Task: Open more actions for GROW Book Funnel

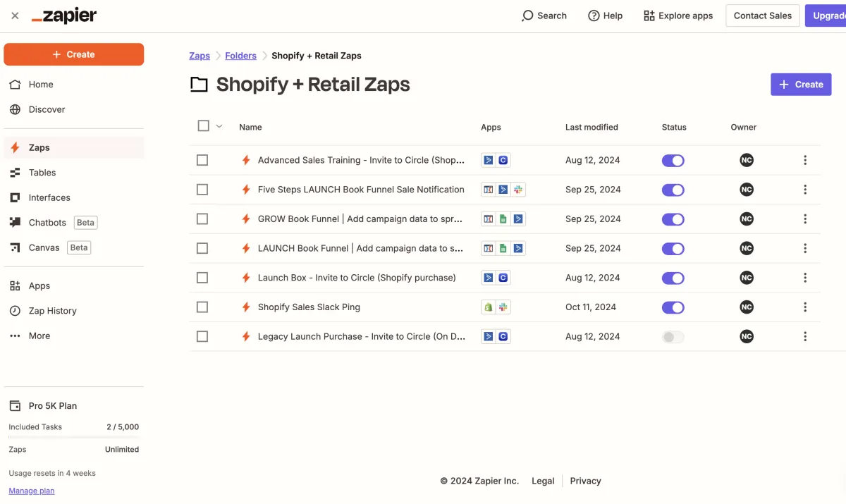Action: pos(805,219)
